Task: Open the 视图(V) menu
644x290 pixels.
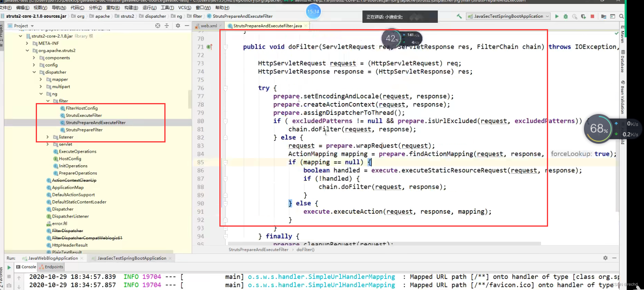Action: pyautogui.click(x=40, y=7)
